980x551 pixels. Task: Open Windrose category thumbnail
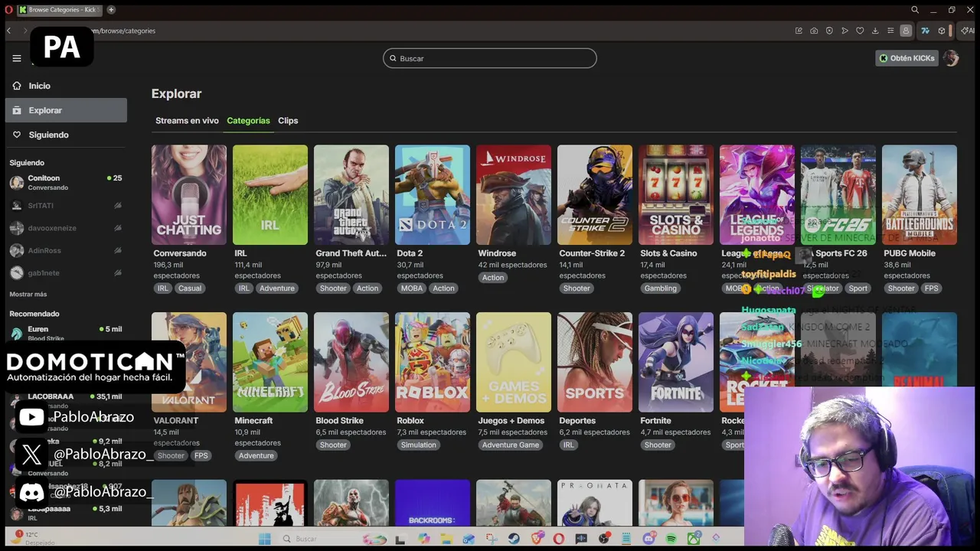click(x=514, y=195)
